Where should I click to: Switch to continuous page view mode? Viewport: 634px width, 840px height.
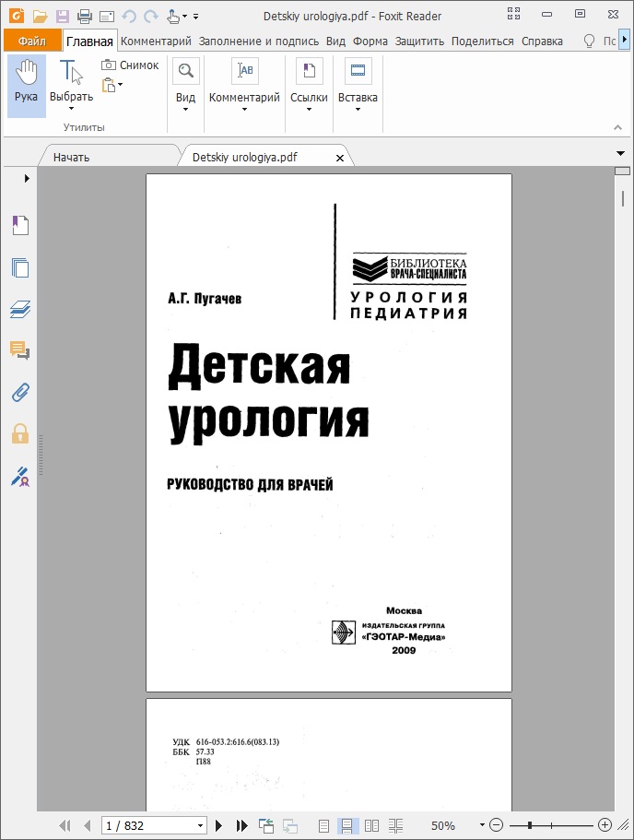pos(347,825)
